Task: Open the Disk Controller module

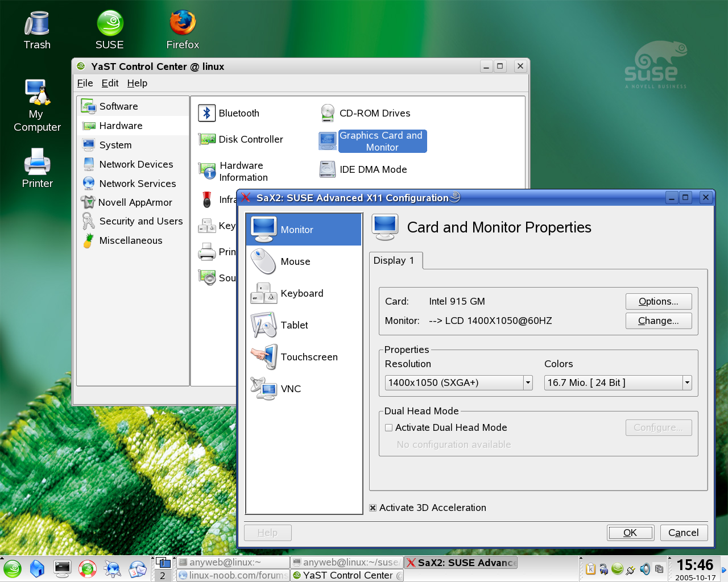Action: (x=241, y=139)
